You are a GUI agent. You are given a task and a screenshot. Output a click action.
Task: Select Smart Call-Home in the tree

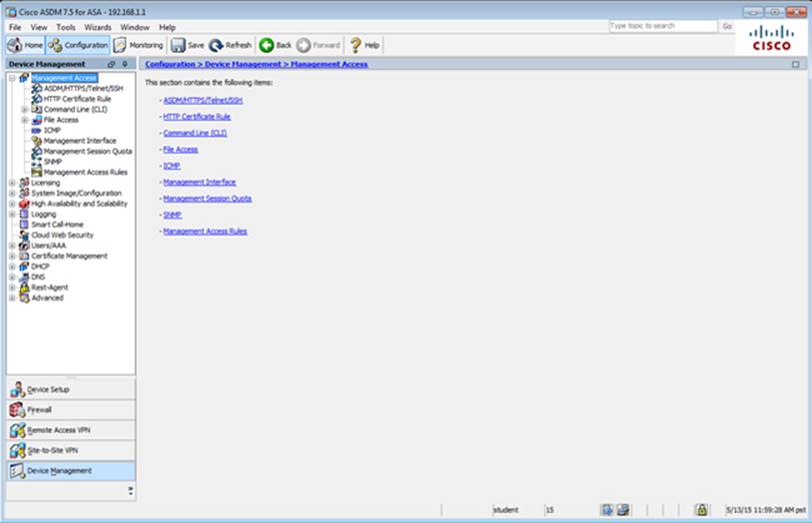pyautogui.click(x=57, y=225)
